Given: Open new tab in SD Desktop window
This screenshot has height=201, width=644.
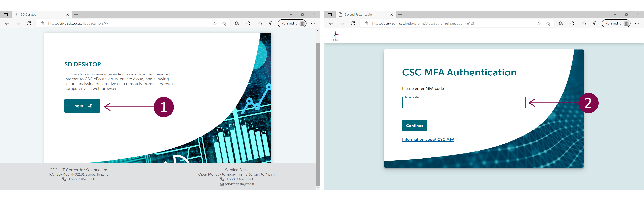Looking at the screenshot, I should point(76,14).
